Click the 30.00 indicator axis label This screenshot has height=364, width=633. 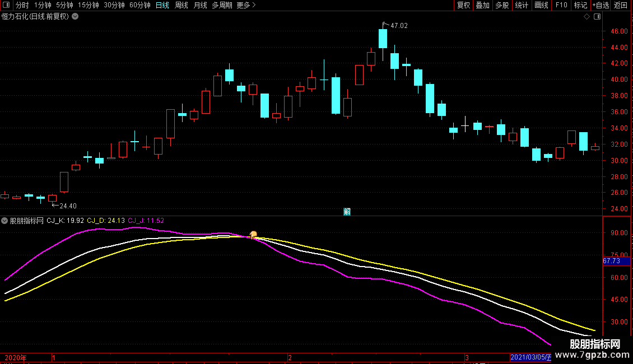[x=619, y=322]
